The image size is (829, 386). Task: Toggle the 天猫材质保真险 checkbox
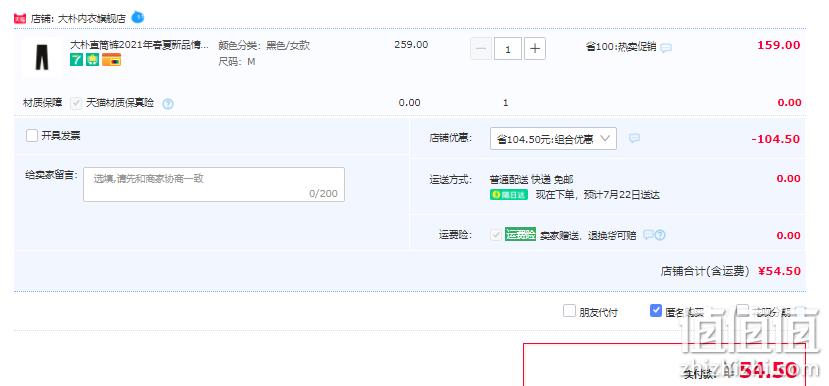click(76, 103)
